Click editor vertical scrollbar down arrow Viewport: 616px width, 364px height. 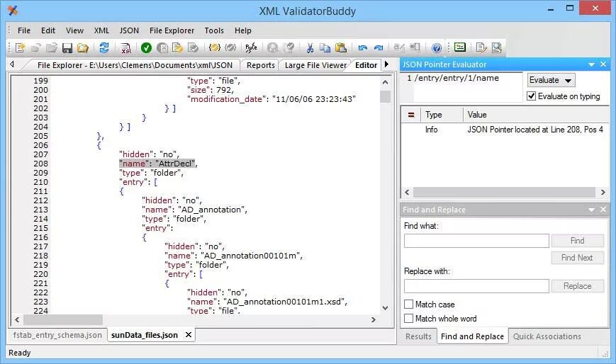coord(385,308)
